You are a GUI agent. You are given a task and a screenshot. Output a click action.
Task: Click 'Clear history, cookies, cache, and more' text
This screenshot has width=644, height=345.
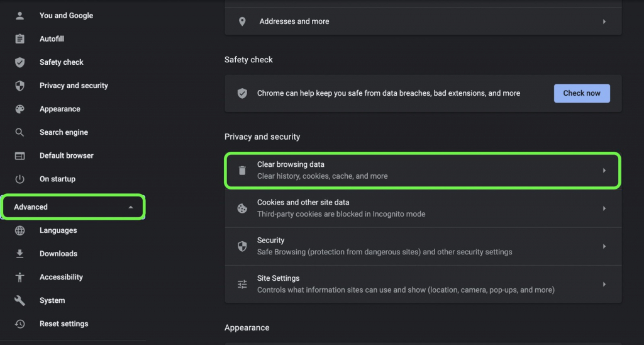click(x=323, y=176)
